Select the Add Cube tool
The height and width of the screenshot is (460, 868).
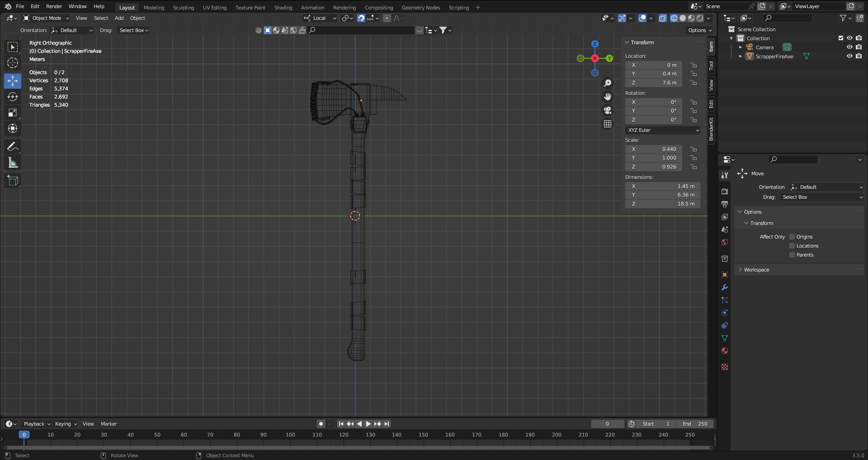[x=13, y=181]
